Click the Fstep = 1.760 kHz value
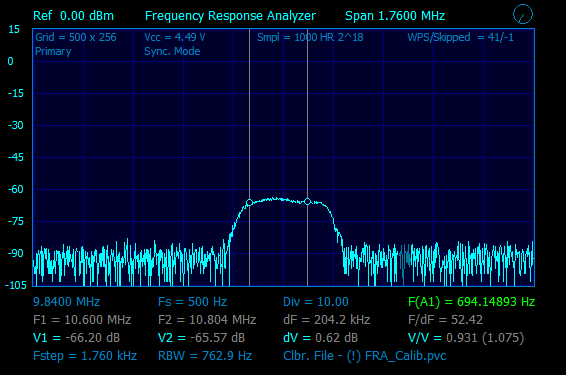This screenshot has height=375, width=566. coord(85,356)
